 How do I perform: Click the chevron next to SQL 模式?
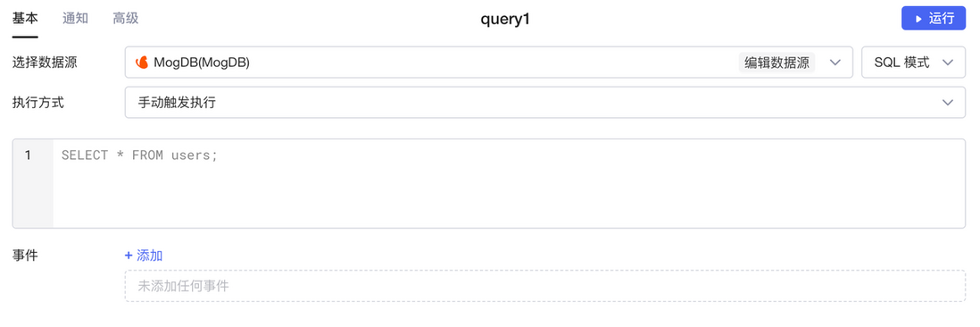(x=948, y=63)
